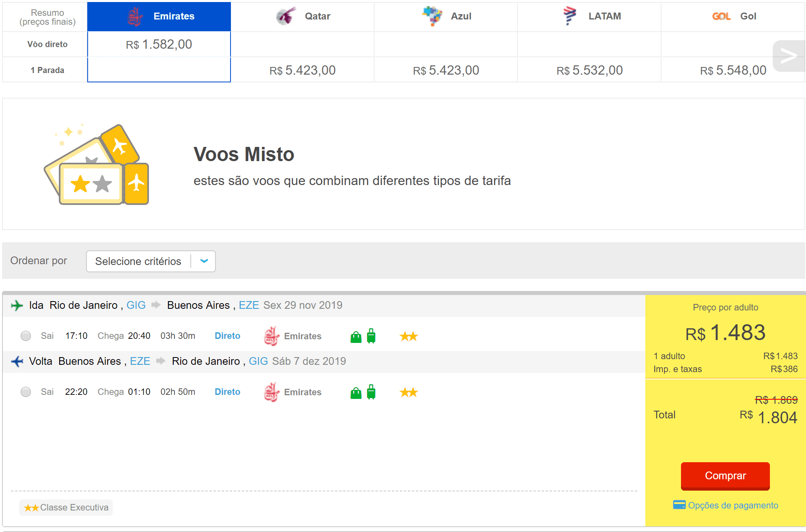Click the checked suitcase icon on outbound flight
806x532 pixels.
[x=371, y=336]
